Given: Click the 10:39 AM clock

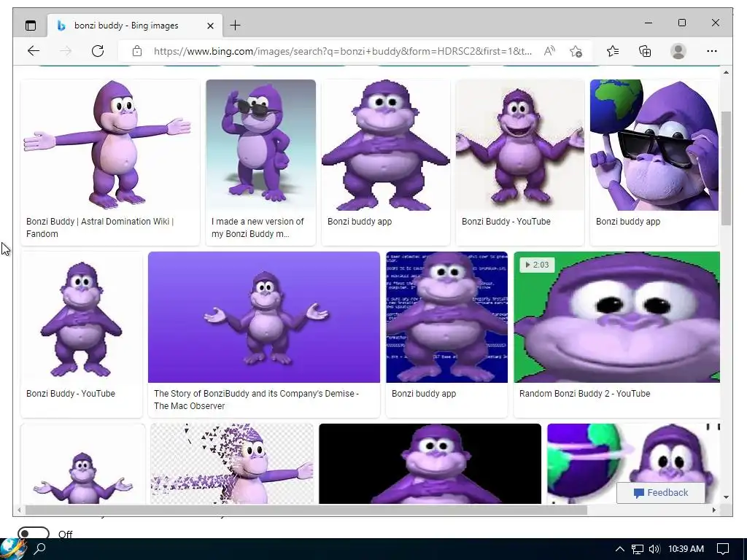Looking at the screenshot, I should pyautogui.click(x=686, y=549).
